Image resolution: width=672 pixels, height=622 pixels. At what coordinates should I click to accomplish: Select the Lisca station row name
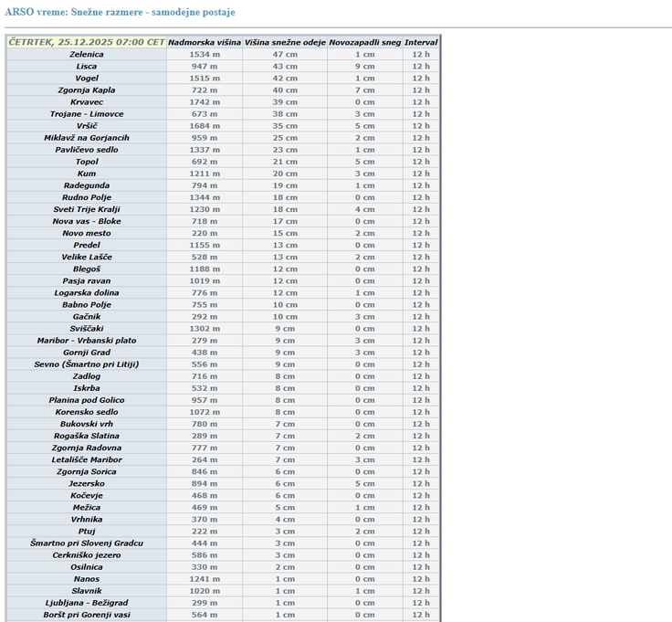pos(87,67)
